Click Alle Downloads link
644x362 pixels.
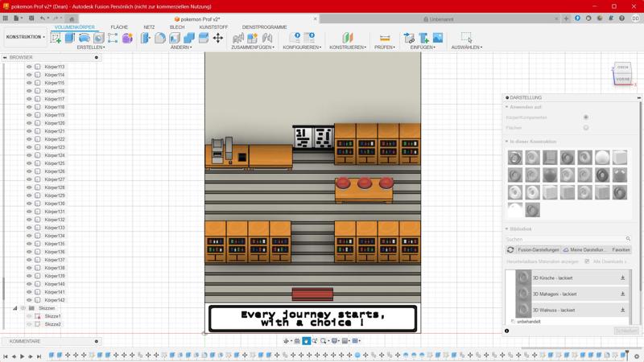tap(609, 261)
